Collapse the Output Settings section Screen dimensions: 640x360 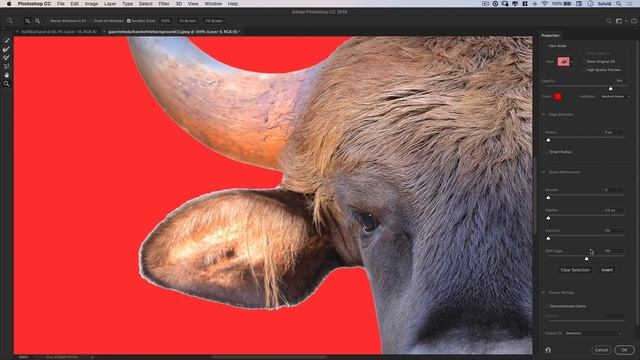[544, 293]
